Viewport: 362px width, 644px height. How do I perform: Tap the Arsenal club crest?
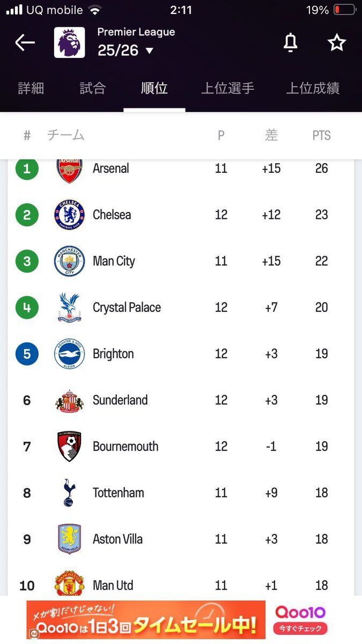tap(69, 171)
